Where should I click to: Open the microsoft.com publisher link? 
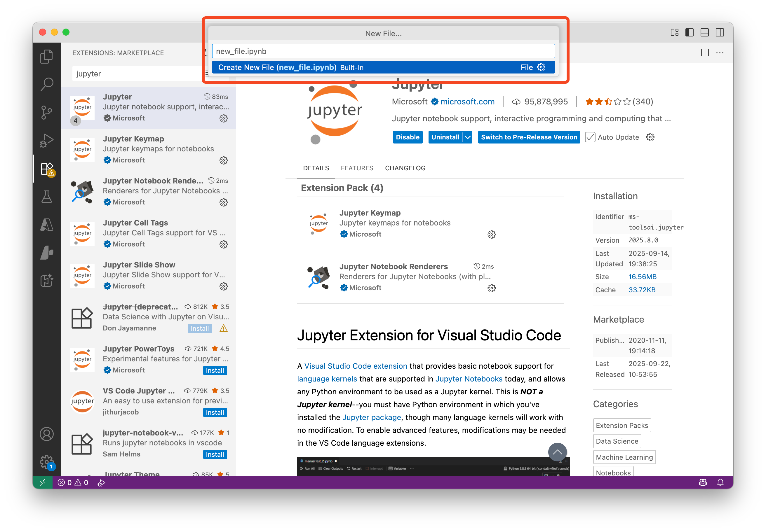click(x=467, y=102)
